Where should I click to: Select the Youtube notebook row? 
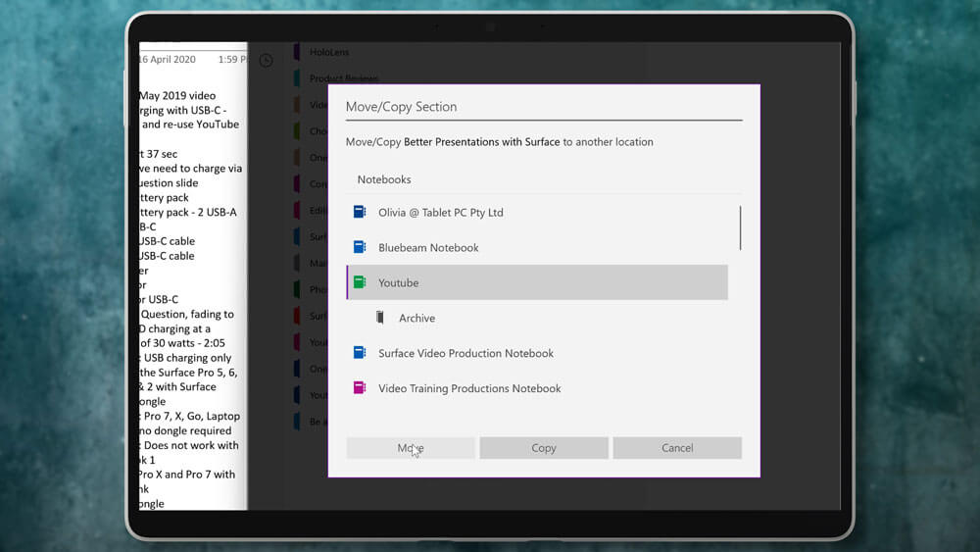(537, 282)
